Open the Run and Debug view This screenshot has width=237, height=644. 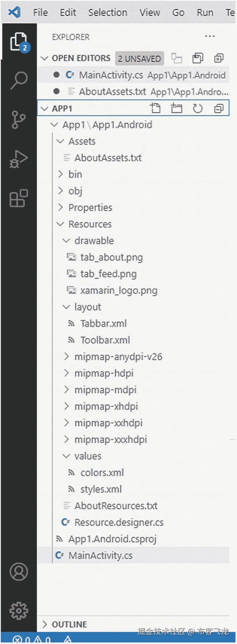point(17,159)
